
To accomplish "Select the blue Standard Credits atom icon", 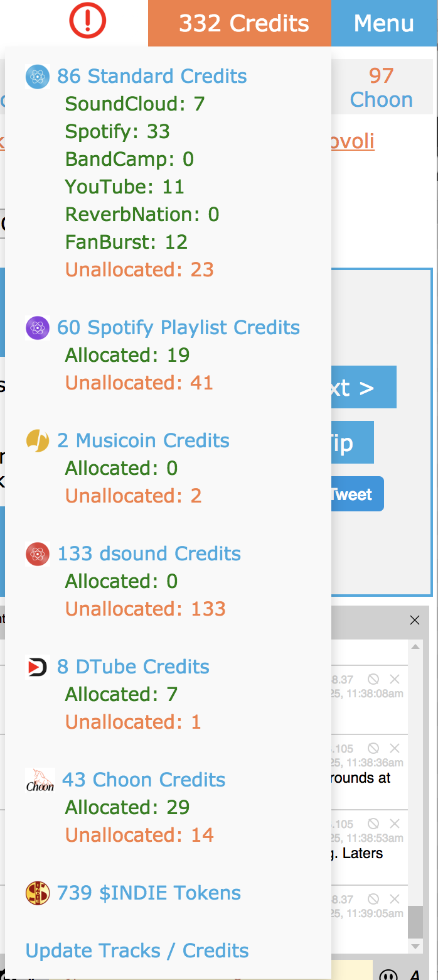I will (x=37, y=76).
